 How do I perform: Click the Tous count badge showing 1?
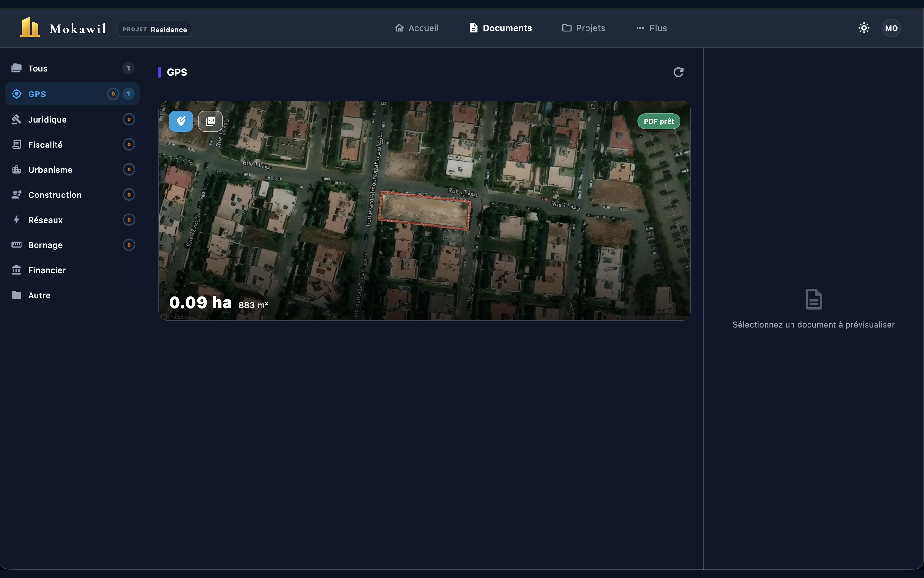128,68
